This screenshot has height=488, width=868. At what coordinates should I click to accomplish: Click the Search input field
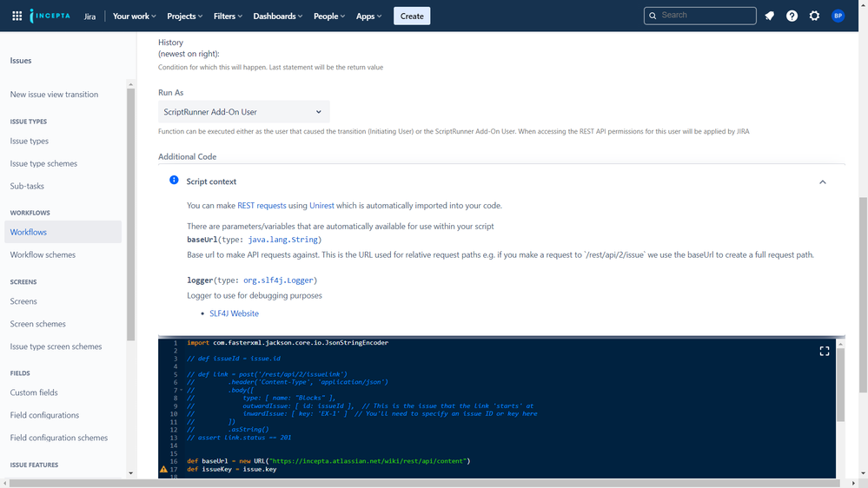click(699, 16)
